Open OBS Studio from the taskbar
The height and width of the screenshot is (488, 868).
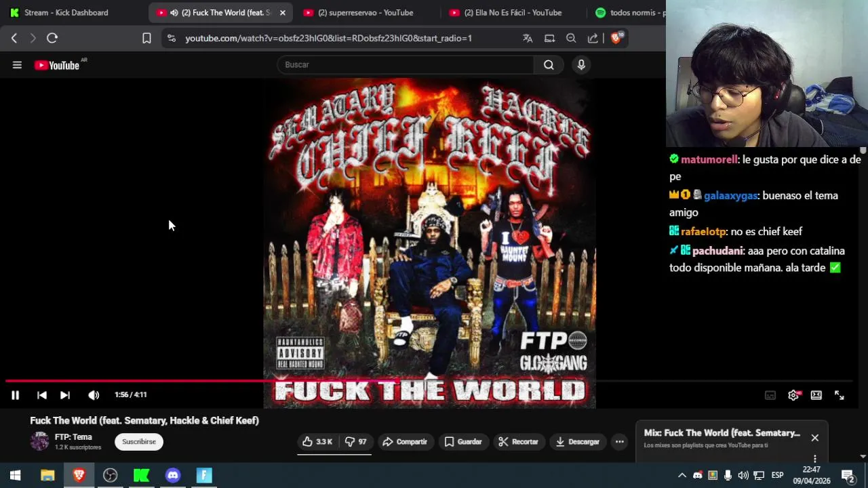tap(110, 476)
